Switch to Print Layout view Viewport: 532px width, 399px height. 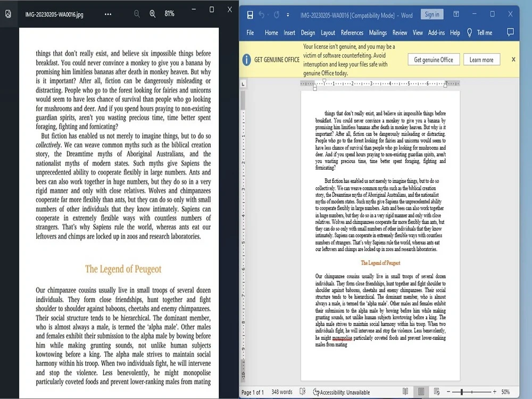pyautogui.click(x=421, y=392)
